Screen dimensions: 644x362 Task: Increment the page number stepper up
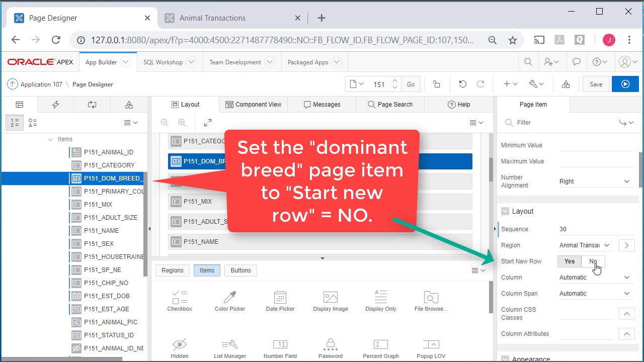tap(395, 81)
